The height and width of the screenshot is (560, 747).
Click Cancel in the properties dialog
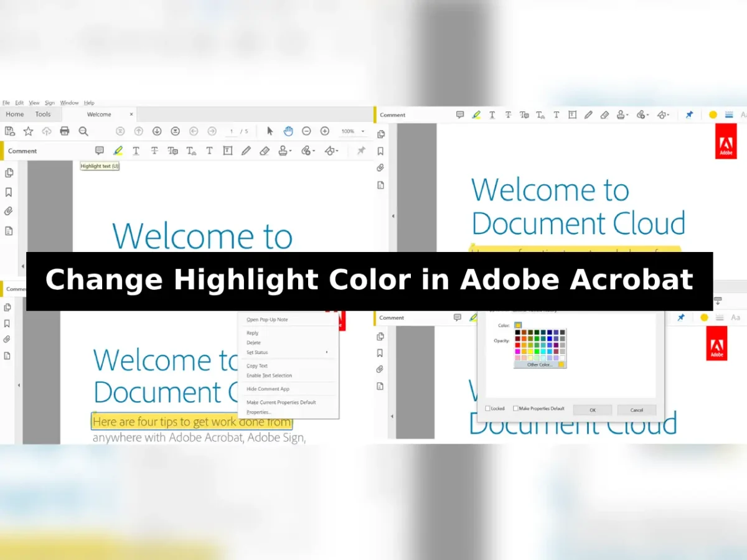tap(637, 410)
